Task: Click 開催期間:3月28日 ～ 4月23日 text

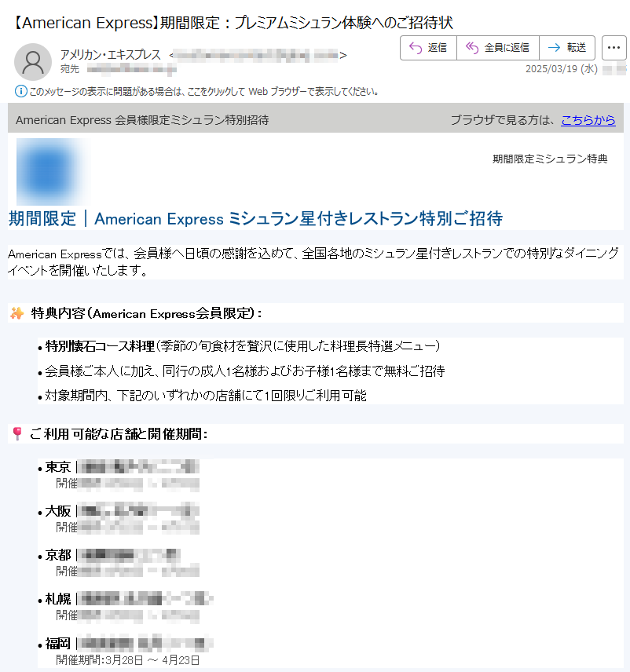Action: [x=128, y=660]
